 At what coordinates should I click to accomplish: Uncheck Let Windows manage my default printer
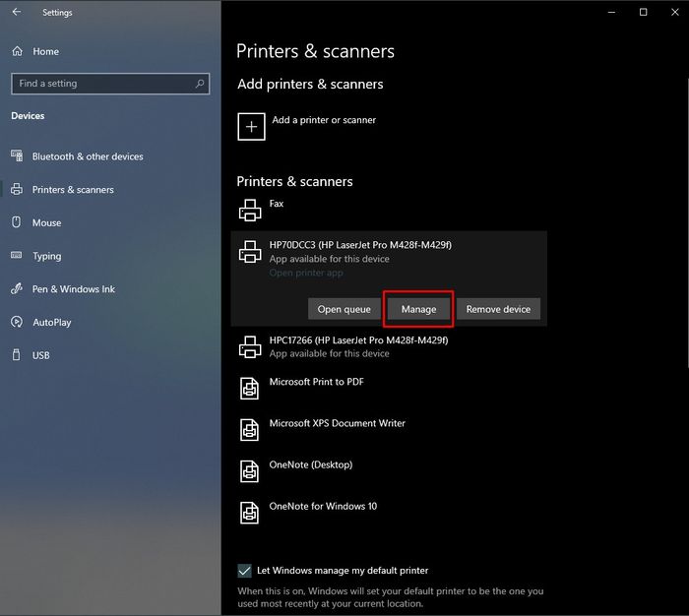pos(245,571)
